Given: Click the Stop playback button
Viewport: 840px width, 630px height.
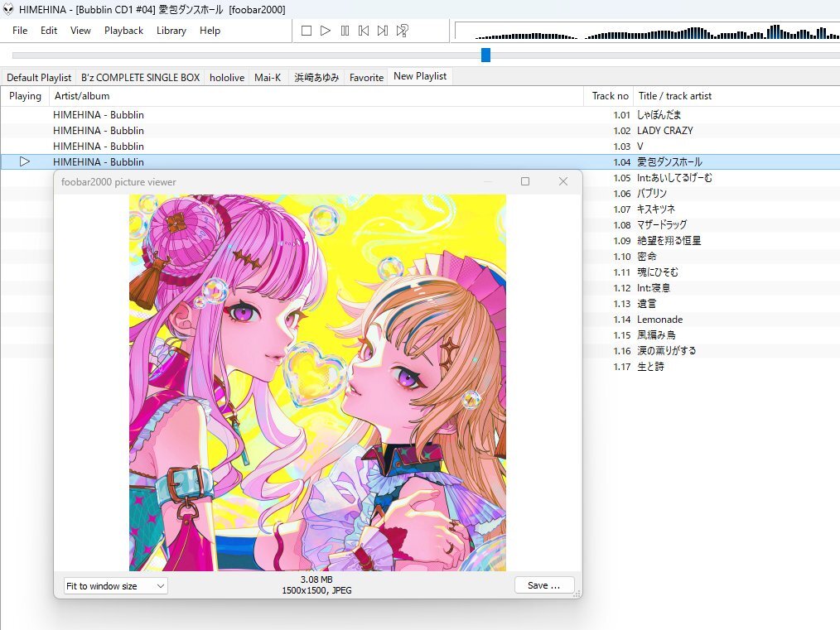Looking at the screenshot, I should [307, 31].
